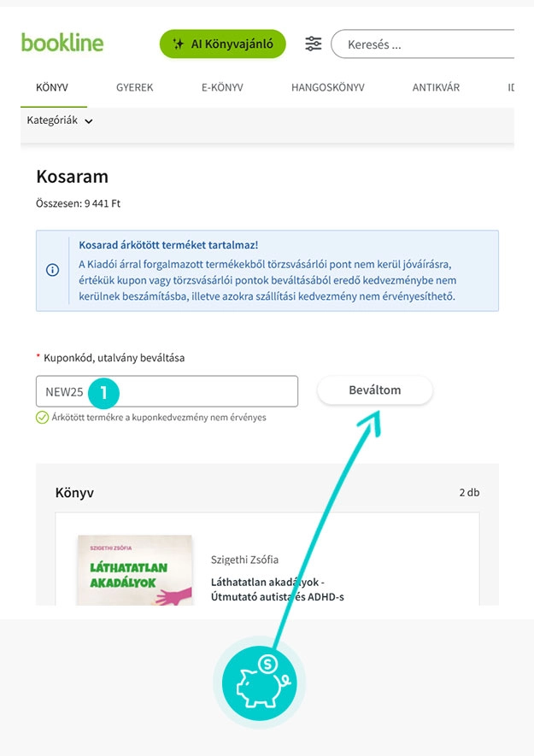
Task: Open the search filter sliders icon
Action: click(x=313, y=44)
